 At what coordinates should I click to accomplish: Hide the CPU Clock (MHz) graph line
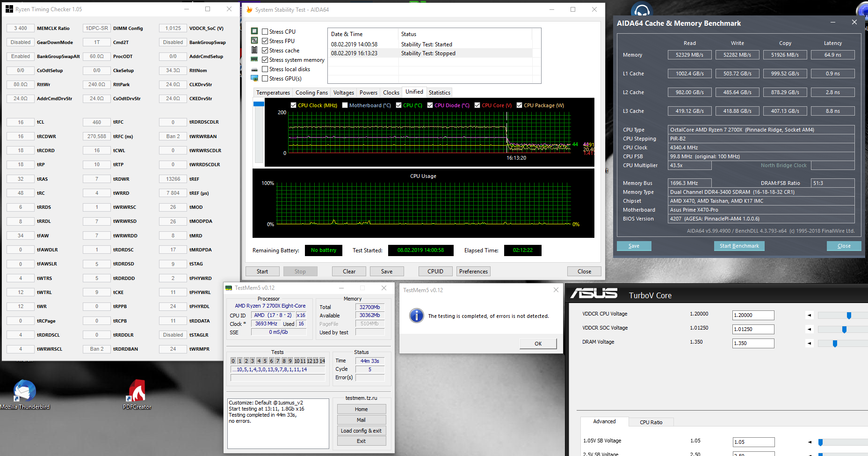click(x=294, y=105)
